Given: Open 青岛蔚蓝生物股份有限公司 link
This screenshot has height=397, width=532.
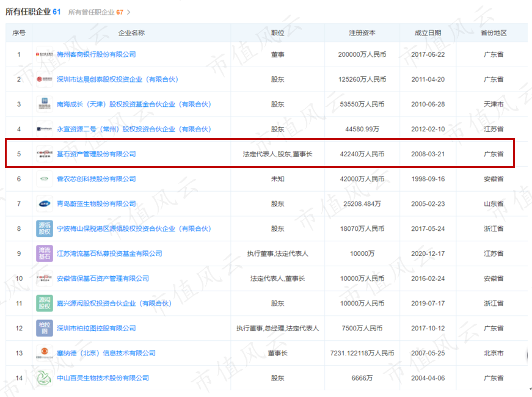Looking at the screenshot, I should click(x=97, y=203).
